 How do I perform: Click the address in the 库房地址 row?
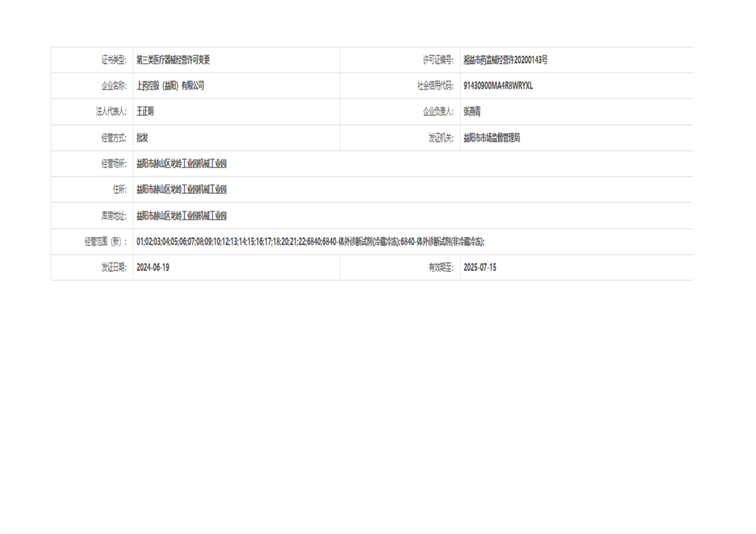(181, 215)
